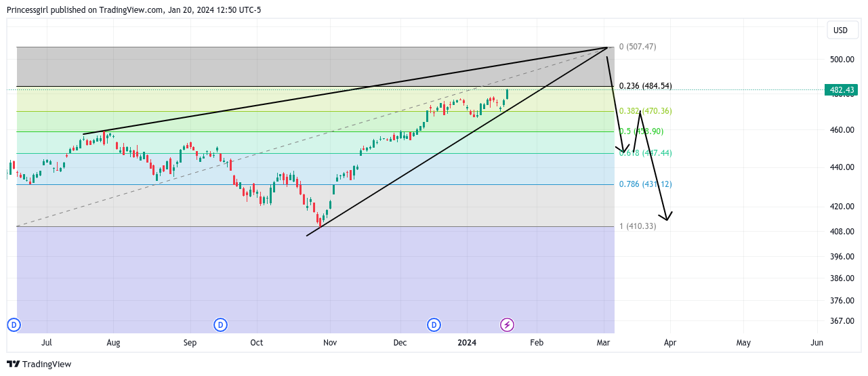Click the Fib level label 0.786 (431.12)
The image size is (868, 376).
click(x=646, y=184)
